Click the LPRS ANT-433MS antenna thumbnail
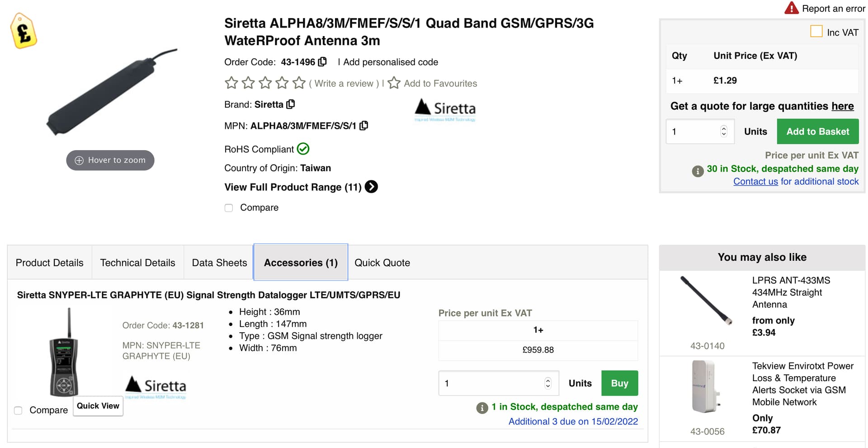The width and height of the screenshot is (868, 448). 707,300
